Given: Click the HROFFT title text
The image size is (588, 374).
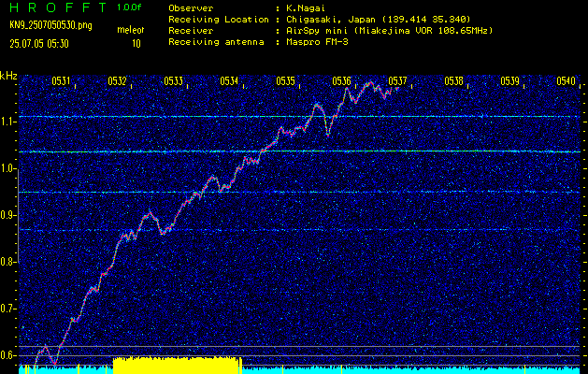Looking at the screenshot, I should point(57,7).
